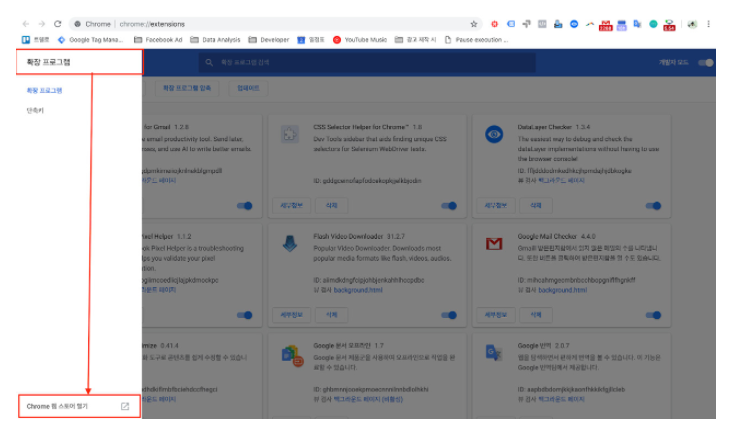Open the green circle extension in the toolbar
This screenshot has width=745, height=448.
(x=653, y=24)
